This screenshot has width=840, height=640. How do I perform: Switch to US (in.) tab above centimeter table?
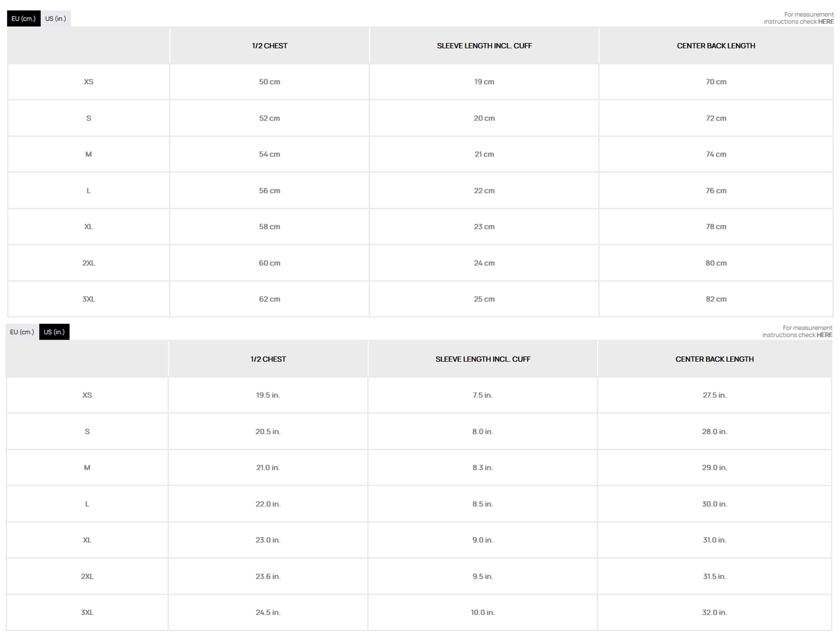(55, 18)
